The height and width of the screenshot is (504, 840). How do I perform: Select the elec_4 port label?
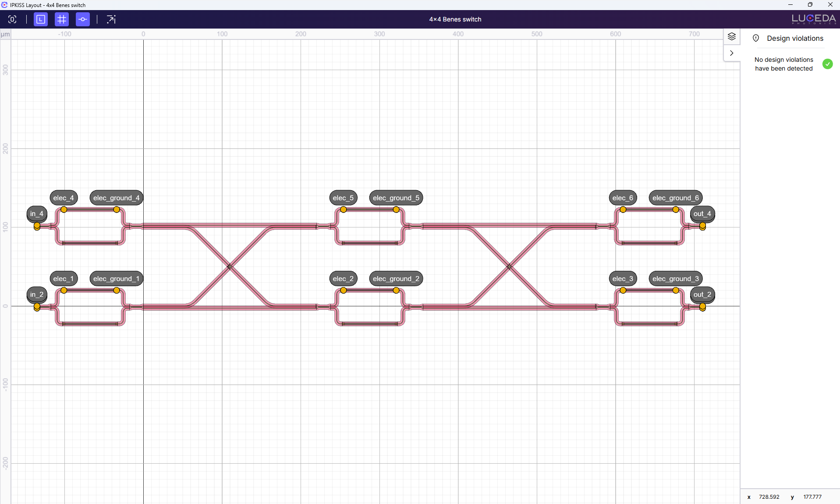point(64,198)
